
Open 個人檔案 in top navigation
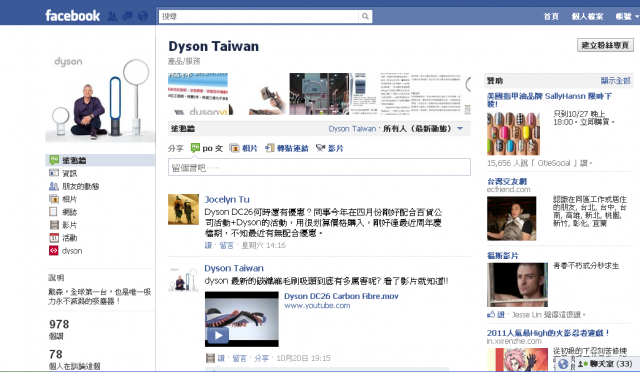tap(587, 16)
